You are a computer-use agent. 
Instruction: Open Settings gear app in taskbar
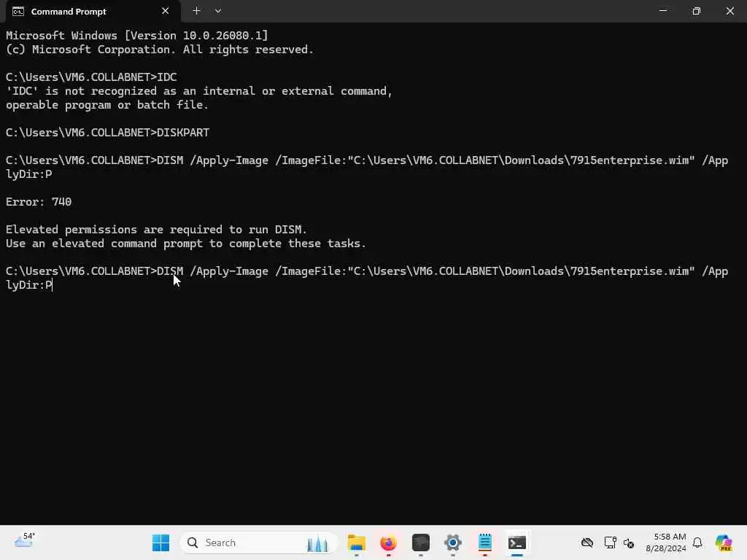tap(452, 542)
